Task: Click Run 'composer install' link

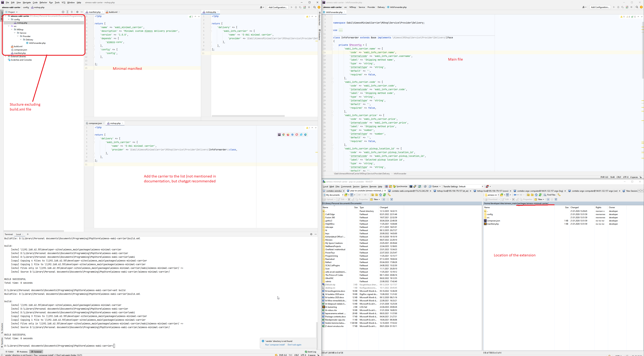Action: point(275,345)
